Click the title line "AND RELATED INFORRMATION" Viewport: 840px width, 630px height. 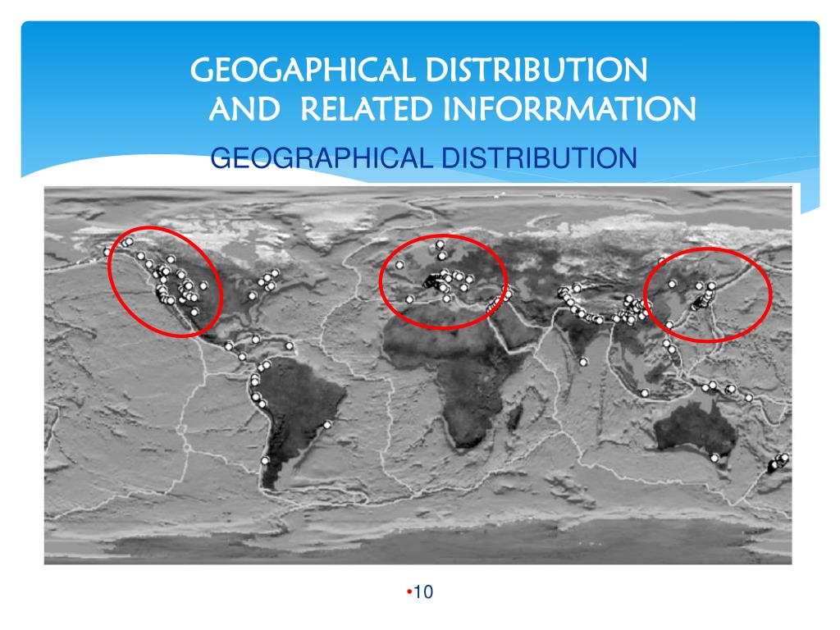(453, 109)
